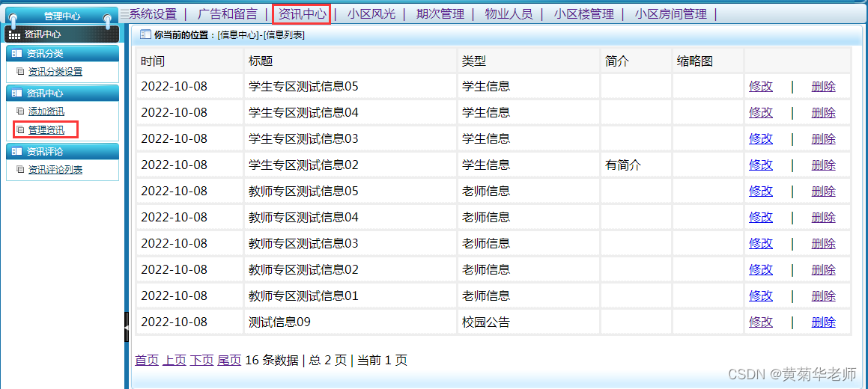Viewport: 868px width, 389px height.
Task: Select the 资讯中心 top tab
Action: coord(302,13)
